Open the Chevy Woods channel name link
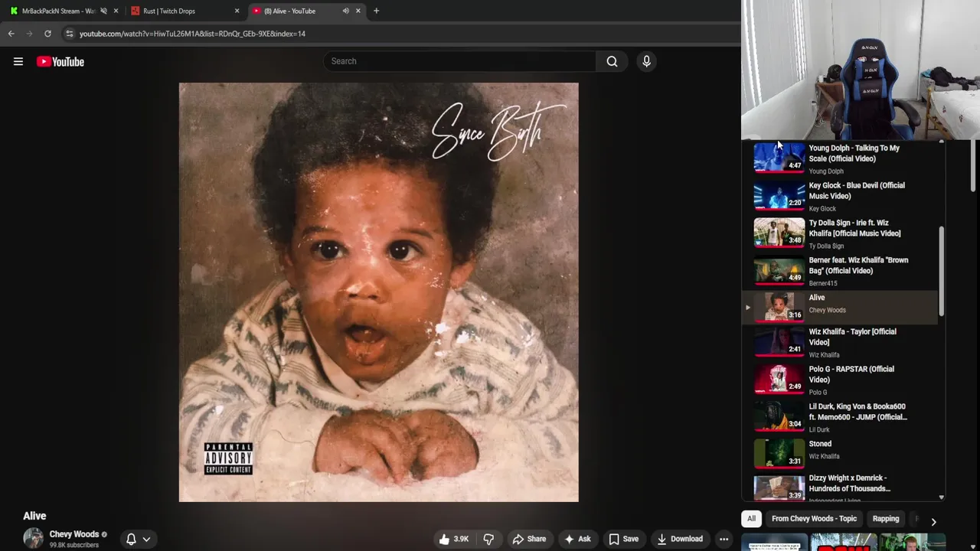Viewport: 980px width, 551px height. (x=74, y=534)
